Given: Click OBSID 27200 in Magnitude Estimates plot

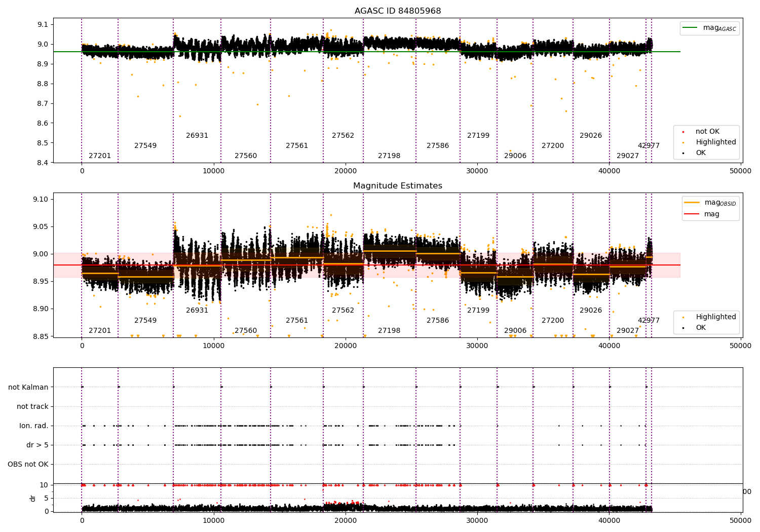Looking at the screenshot, I should click(x=553, y=321).
